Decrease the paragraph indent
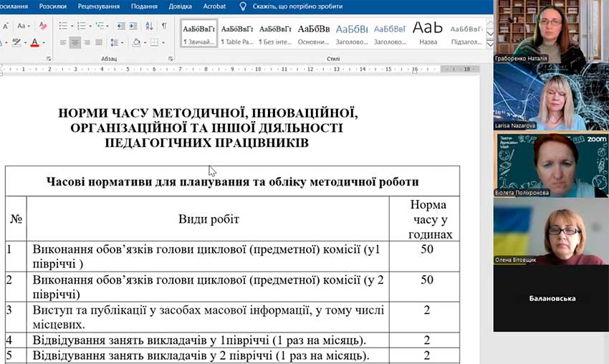 120,26
